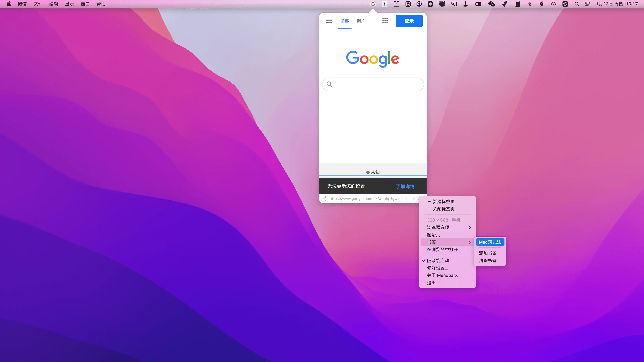Open the 编辑 menu
644x362 pixels.
tap(54, 4)
